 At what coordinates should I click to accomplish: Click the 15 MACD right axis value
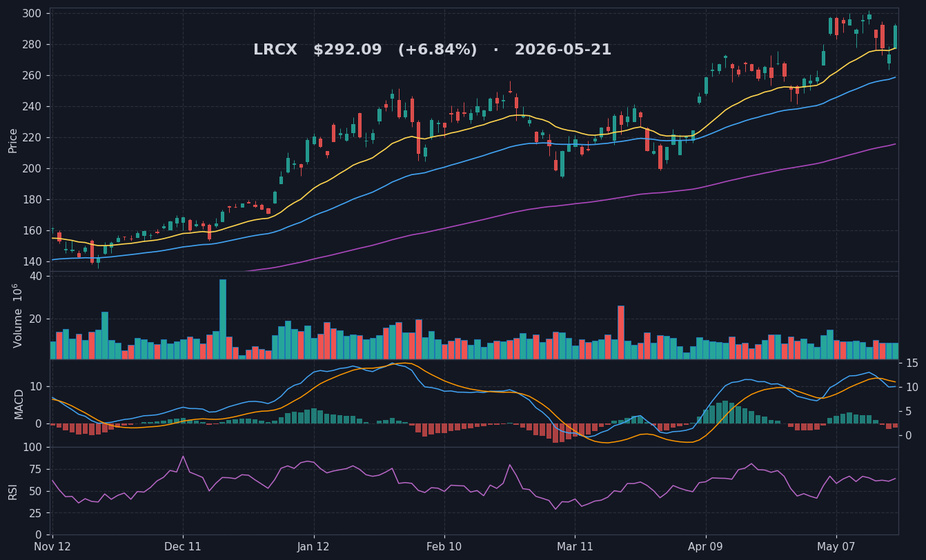pyautogui.click(x=912, y=363)
